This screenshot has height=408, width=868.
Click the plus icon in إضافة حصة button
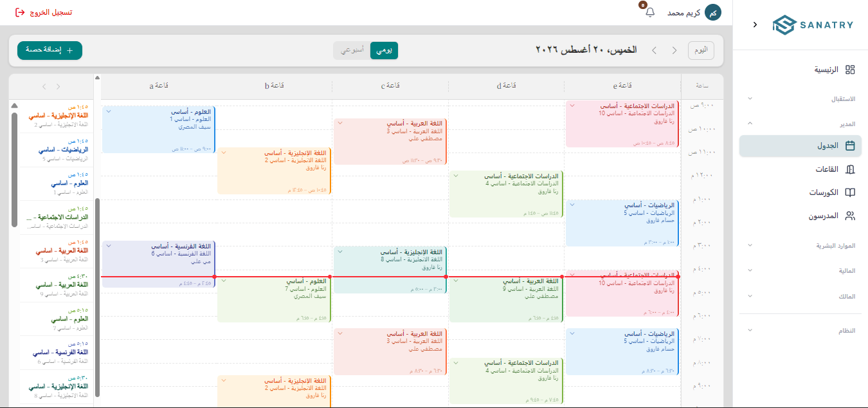click(70, 50)
